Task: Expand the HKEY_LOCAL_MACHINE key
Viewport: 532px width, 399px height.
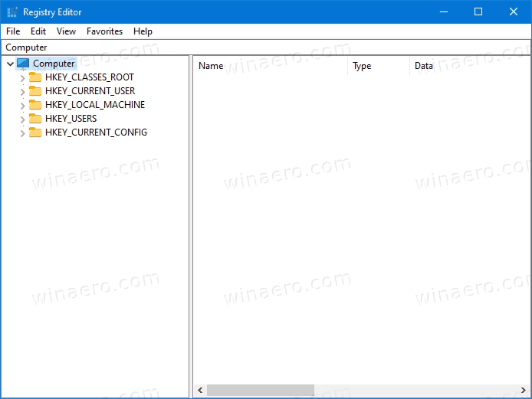Action: point(22,106)
